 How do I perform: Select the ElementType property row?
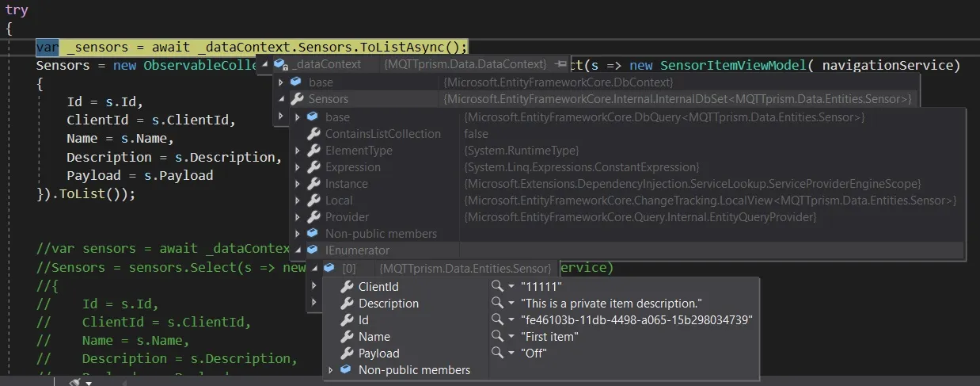(x=358, y=151)
